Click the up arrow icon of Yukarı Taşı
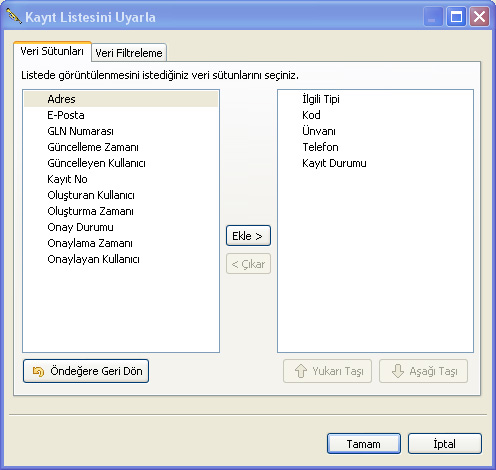 (301, 371)
